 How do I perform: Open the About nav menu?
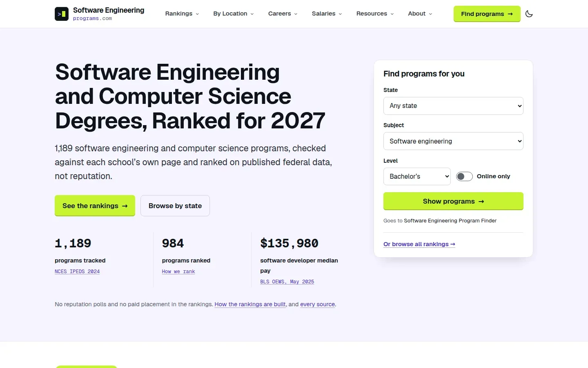pos(420,13)
